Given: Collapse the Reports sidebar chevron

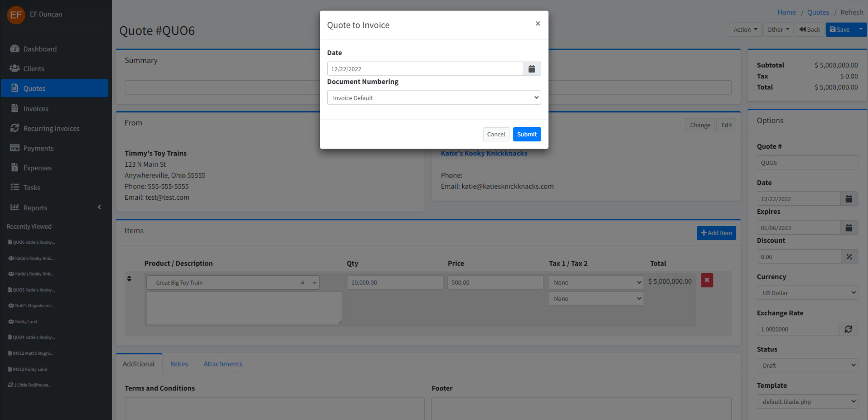Looking at the screenshot, I should [x=99, y=207].
